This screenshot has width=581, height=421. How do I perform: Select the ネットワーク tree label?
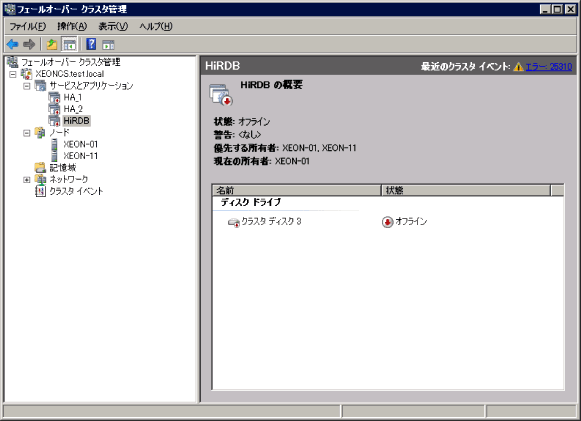(69, 179)
